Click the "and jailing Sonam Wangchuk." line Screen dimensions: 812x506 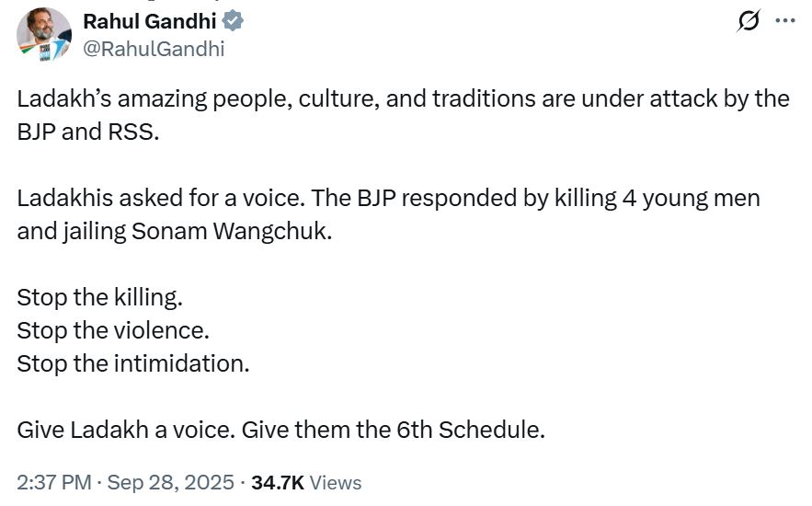174,230
